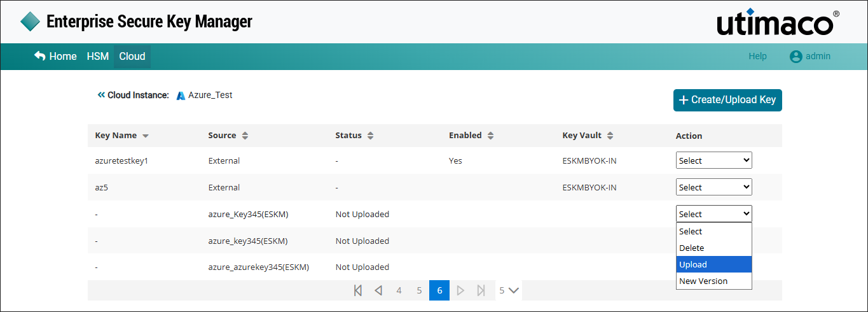This screenshot has width=868, height=312.
Task: Click ESKMBYOK-IN vault for az5
Action: coord(589,188)
